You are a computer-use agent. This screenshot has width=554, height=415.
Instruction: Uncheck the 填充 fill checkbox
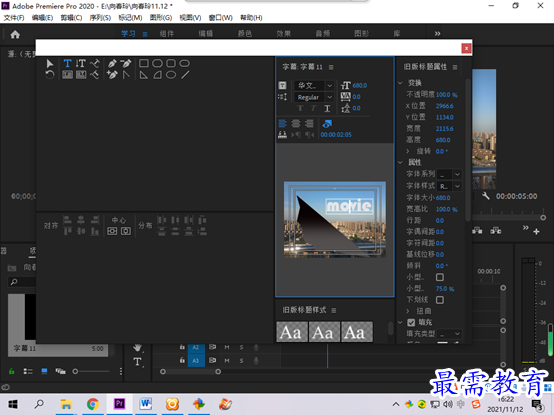[411, 322]
